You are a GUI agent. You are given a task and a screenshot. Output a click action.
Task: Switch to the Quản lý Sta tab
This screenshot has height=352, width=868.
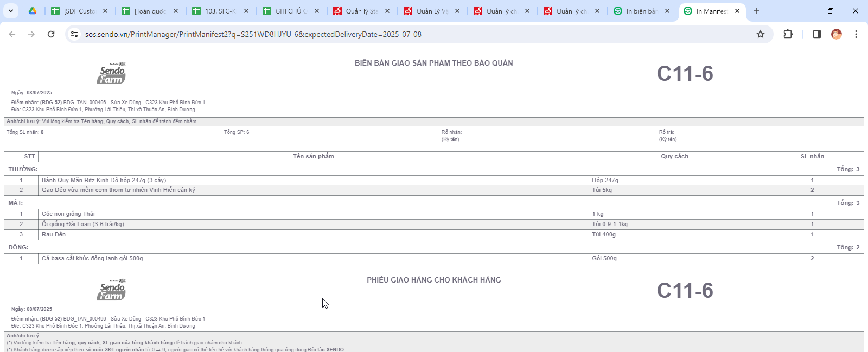361,11
